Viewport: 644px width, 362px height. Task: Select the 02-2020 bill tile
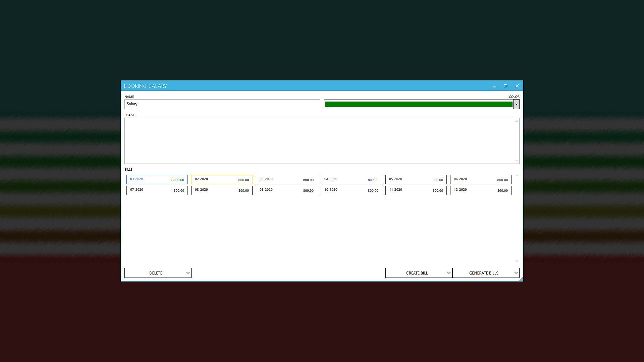point(222,180)
